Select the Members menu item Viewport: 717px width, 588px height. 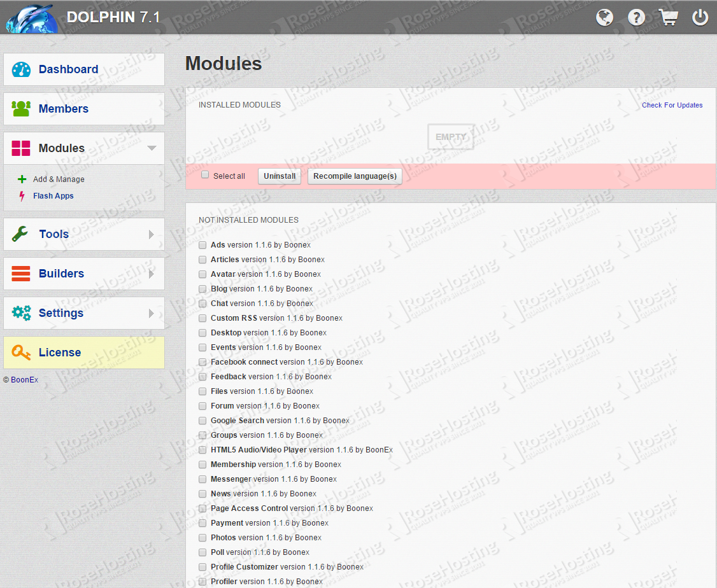63,109
